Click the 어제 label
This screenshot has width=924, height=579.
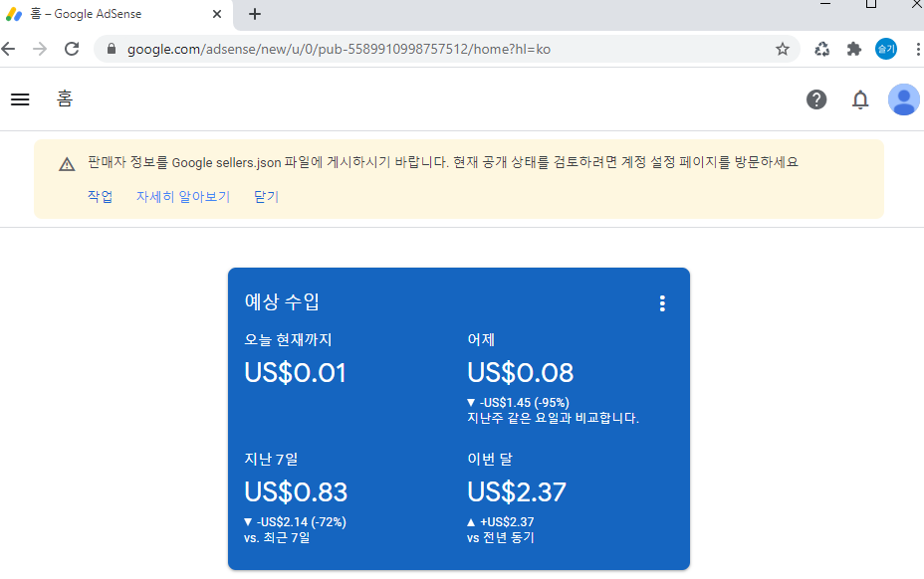click(x=481, y=340)
